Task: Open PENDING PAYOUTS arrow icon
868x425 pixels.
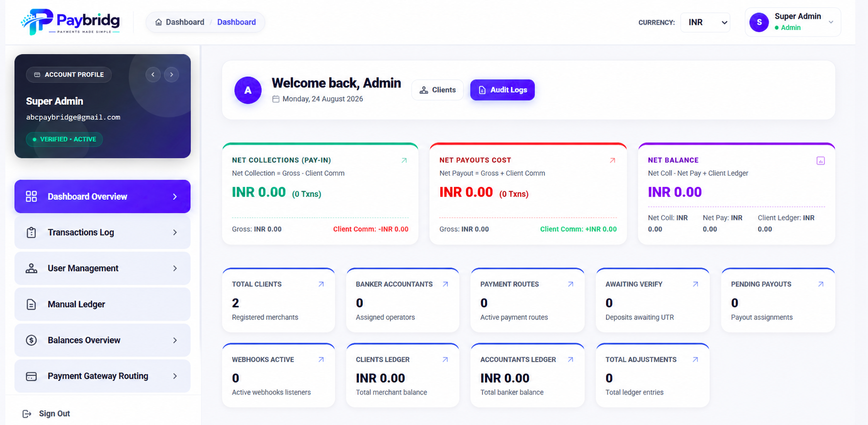Action: click(x=821, y=284)
